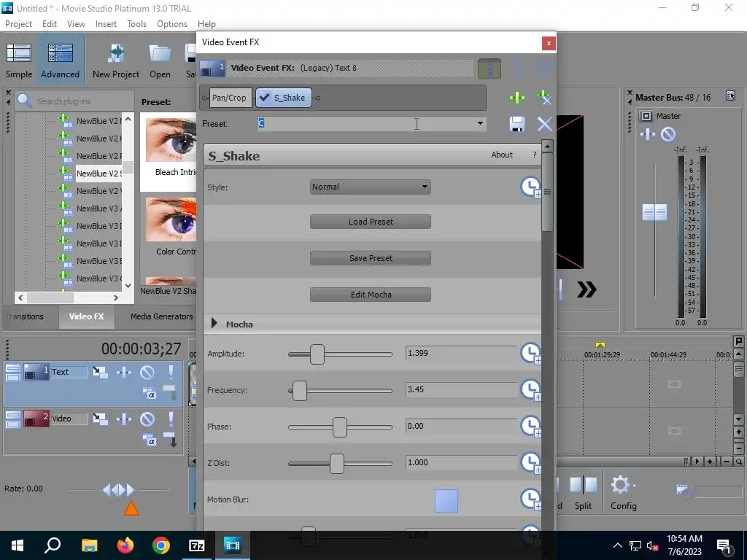Click the Master Bus mixer properties icon
This screenshot has height=560, width=747.
click(730, 96)
